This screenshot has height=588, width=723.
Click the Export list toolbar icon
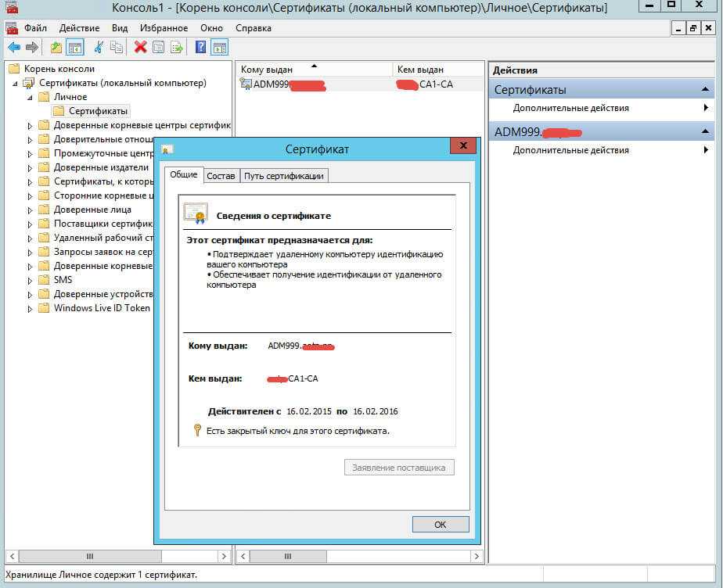[x=178, y=47]
